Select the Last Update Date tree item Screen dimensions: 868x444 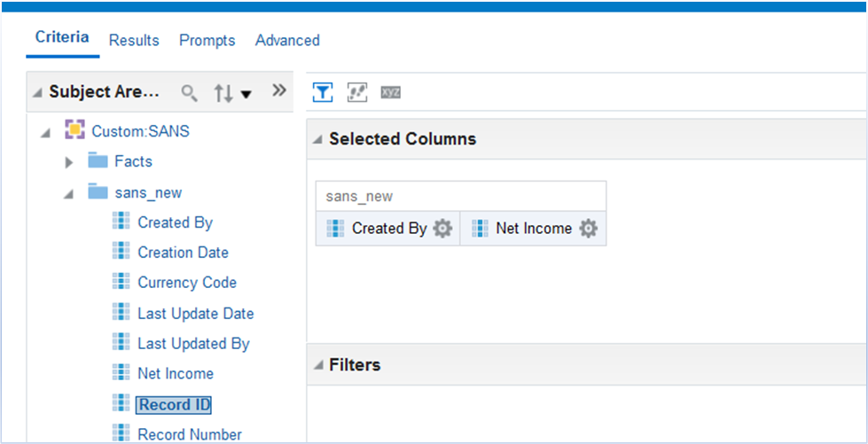[195, 314]
